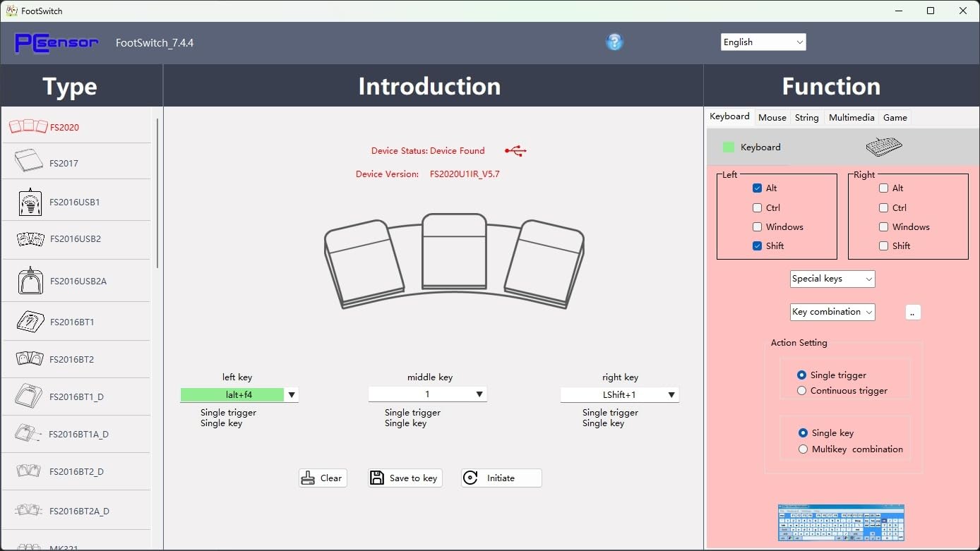The height and width of the screenshot is (551, 980).
Task: Open the right key LShift+1 dropdown
Action: pos(671,395)
